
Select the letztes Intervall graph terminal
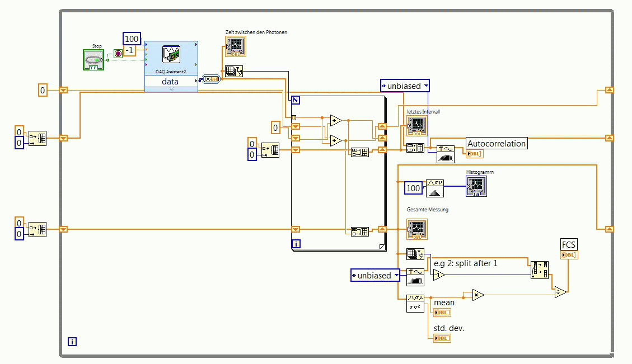click(417, 126)
